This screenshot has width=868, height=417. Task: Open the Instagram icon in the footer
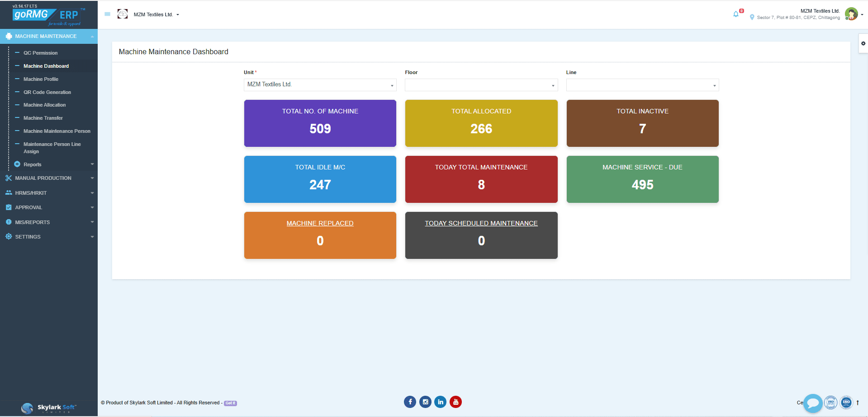tap(425, 402)
